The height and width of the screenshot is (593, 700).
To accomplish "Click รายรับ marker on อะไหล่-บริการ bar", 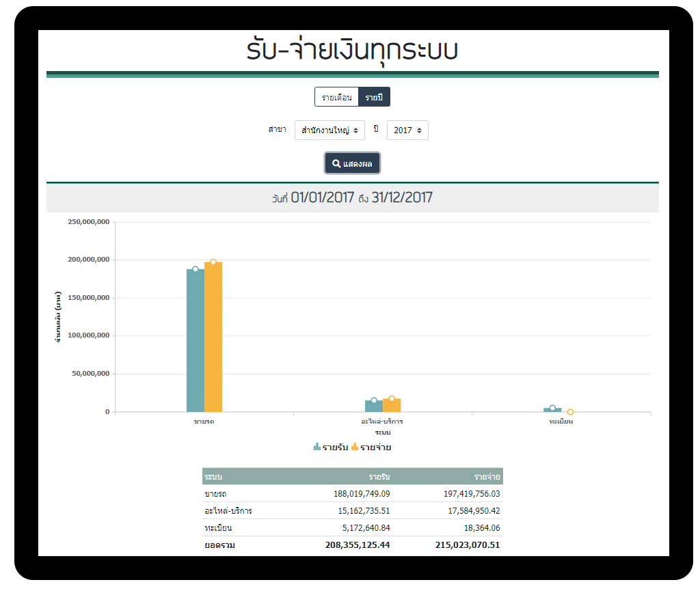I will 374,401.
